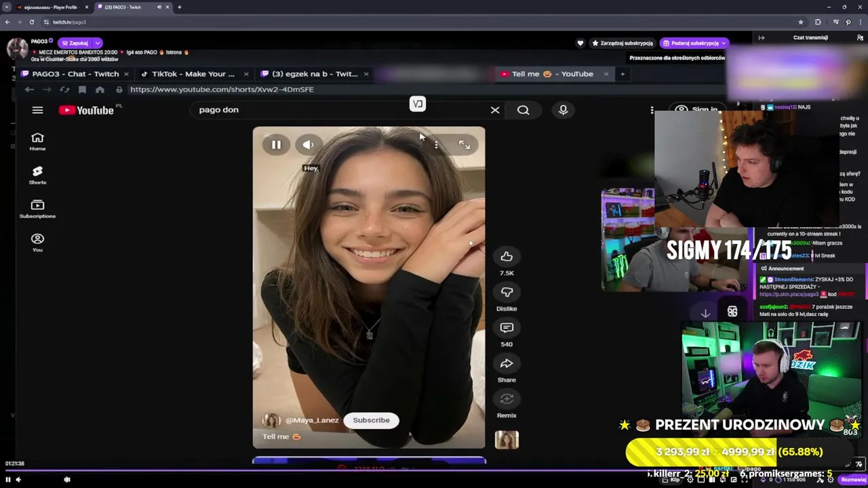Open the @Maya_Lanez channel link
This screenshot has width=868, height=488.
click(x=312, y=420)
